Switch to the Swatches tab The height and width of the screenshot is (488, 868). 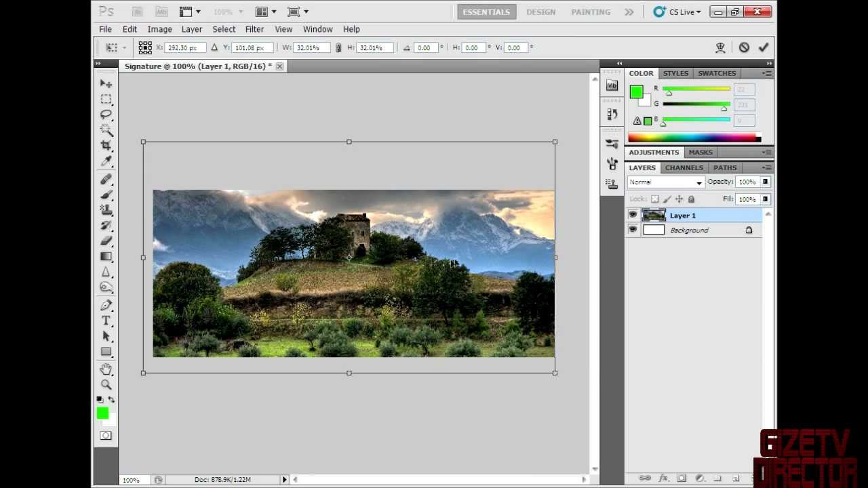click(x=717, y=73)
